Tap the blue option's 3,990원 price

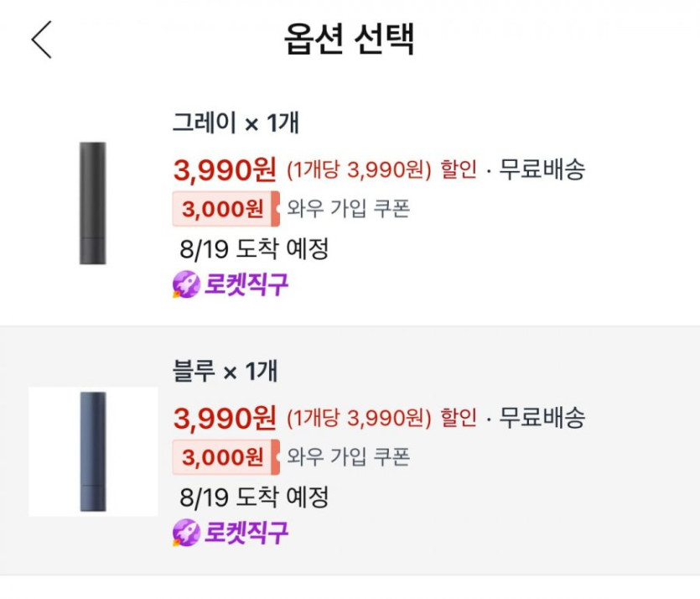(225, 417)
